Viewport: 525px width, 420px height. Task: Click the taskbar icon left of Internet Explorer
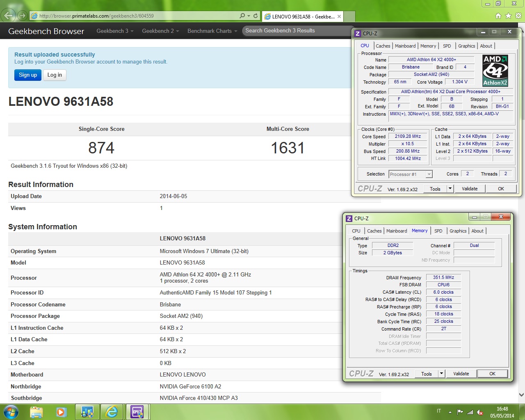(87, 412)
